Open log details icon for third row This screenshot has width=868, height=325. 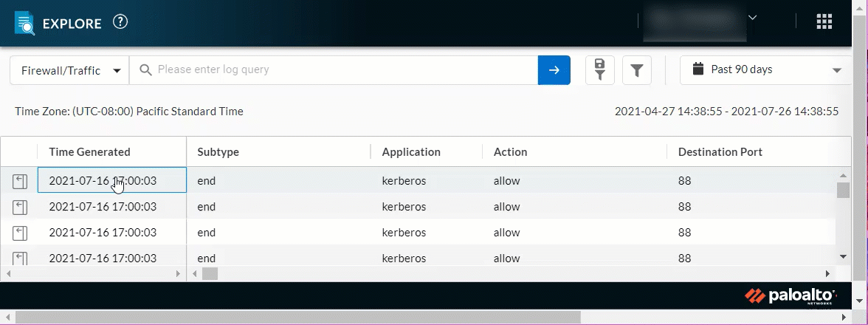tap(20, 233)
